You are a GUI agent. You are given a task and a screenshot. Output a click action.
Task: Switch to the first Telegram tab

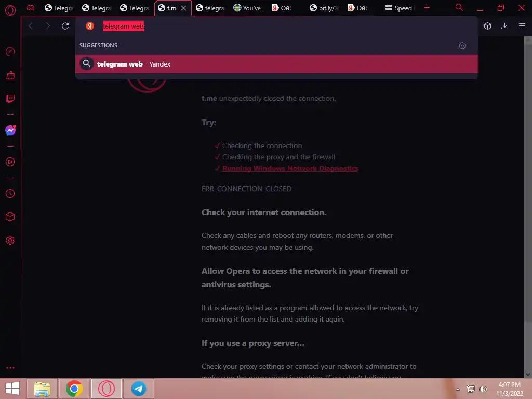click(59, 8)
